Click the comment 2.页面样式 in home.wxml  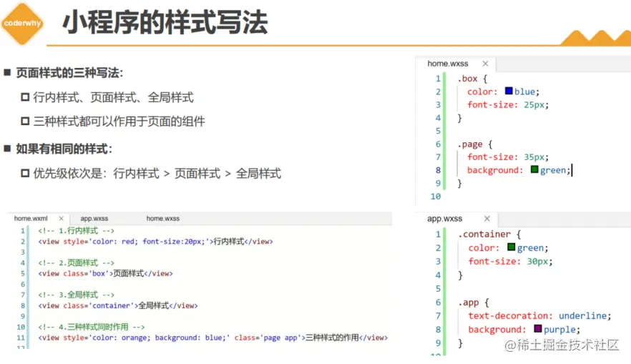click(77, 262)
